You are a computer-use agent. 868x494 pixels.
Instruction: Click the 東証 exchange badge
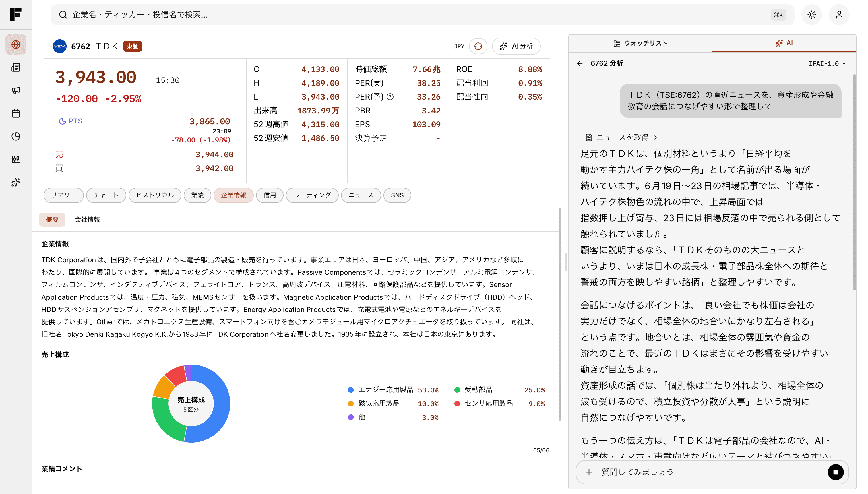(132, 46)
